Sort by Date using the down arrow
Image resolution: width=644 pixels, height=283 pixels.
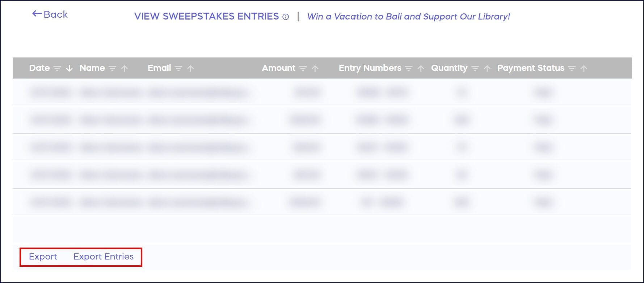(69, 68)
